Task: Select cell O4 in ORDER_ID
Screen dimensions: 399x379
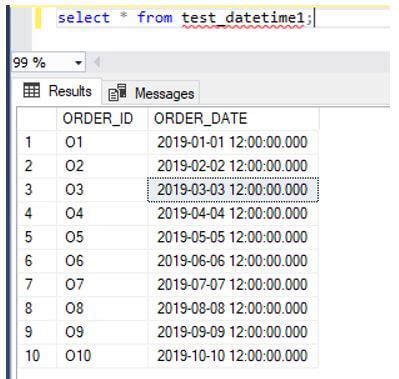Action: click(x=102, y=213)
